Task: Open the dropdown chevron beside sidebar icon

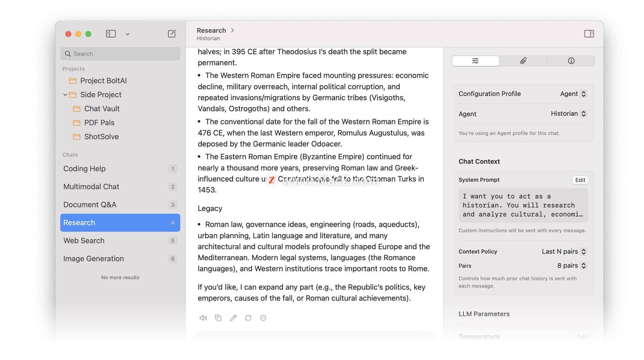Action: (x=127, y=34)
